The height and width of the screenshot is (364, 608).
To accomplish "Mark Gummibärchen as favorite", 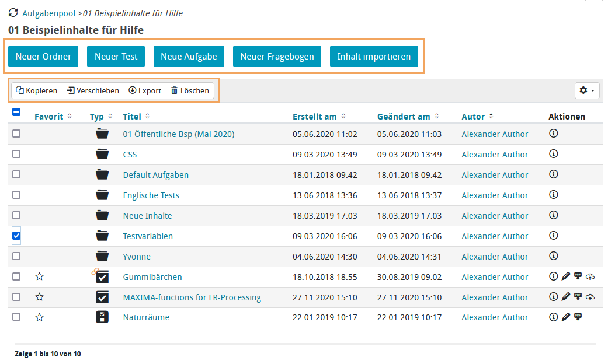I will click(x=39, y=276).
